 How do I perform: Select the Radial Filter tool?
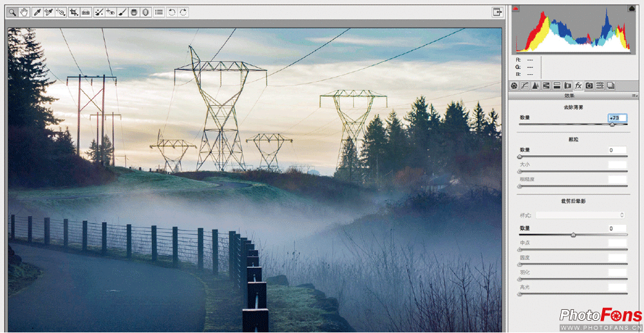[146, 12]
